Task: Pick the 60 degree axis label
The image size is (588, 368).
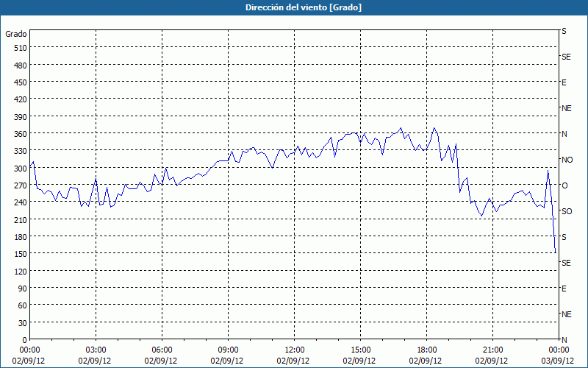Action: click(x=23, y=305)
